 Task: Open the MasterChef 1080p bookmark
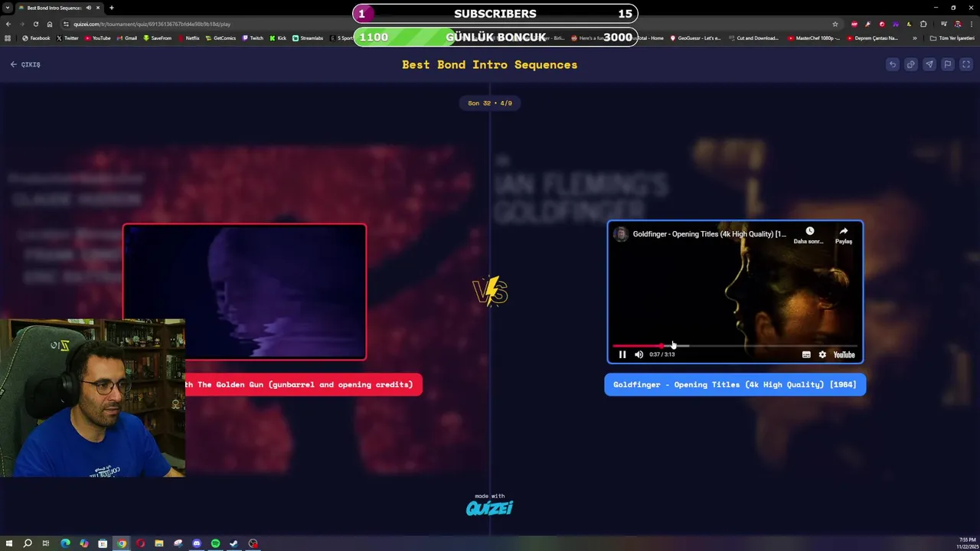[x=814, y=37]
